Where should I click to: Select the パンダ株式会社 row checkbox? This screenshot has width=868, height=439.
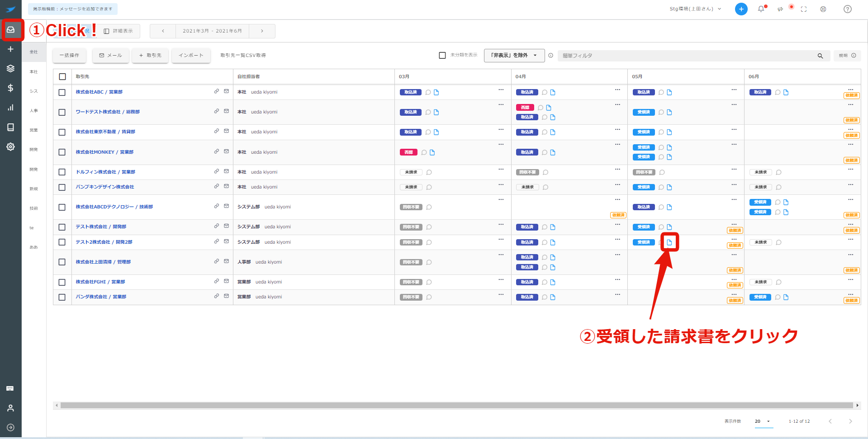(x=62, y=297)
